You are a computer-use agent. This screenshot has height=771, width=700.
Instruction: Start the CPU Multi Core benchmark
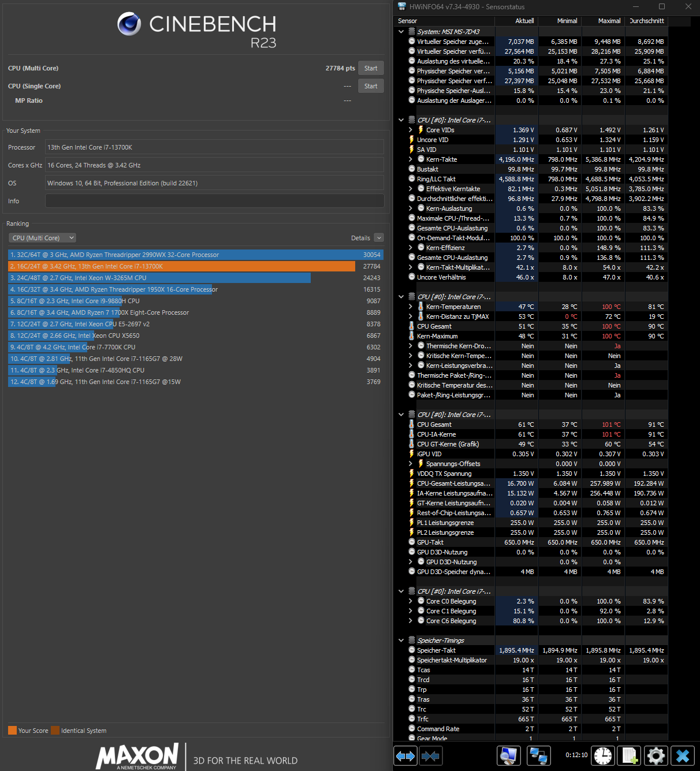(371, 68)
